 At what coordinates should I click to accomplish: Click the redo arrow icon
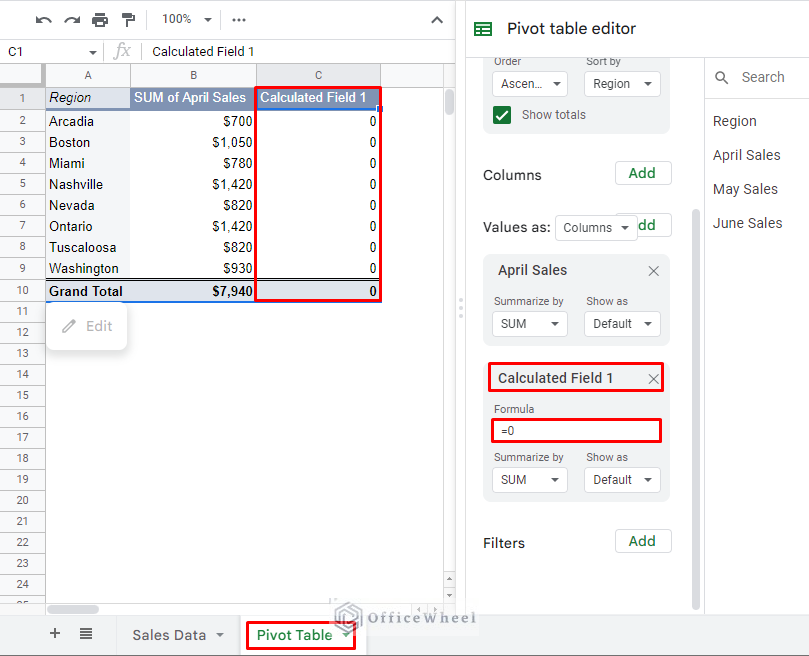coord(71,20)
